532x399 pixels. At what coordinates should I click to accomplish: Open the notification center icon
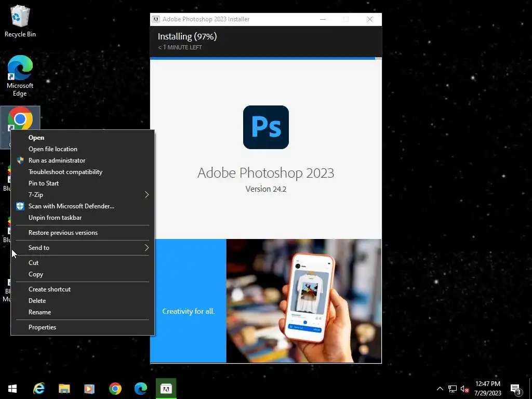pyautogui.click(x=516, y=389)
